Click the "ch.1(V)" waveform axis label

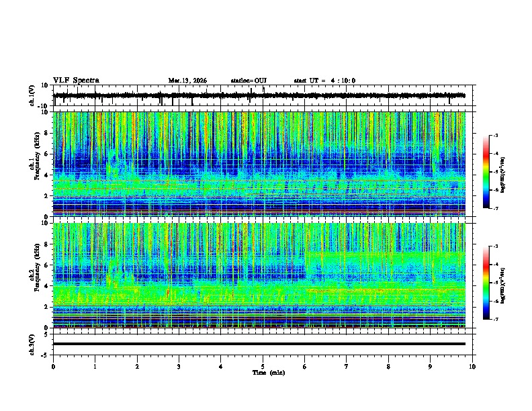coord(32,95)
